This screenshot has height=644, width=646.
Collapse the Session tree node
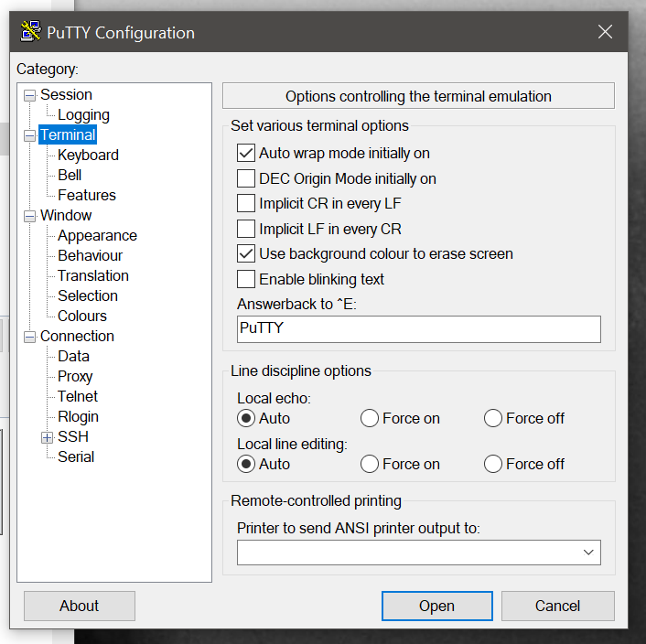[29, 95]
